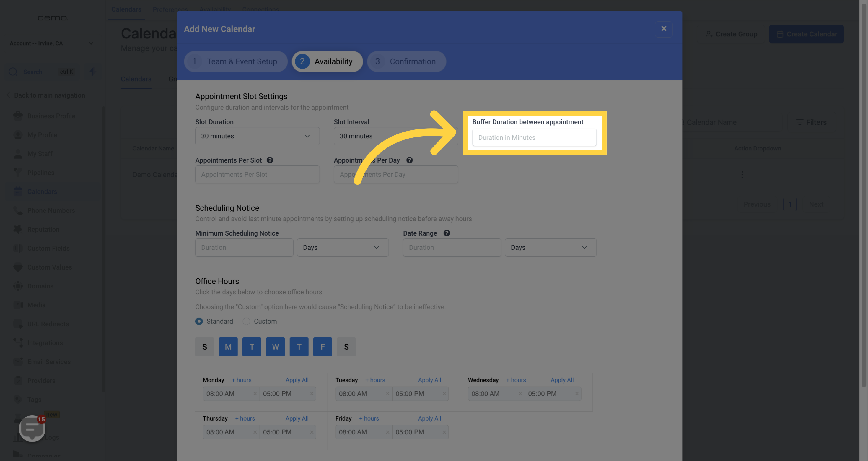
Task: Go to Team & Event Setup step
Action: (x=236, y=61)
